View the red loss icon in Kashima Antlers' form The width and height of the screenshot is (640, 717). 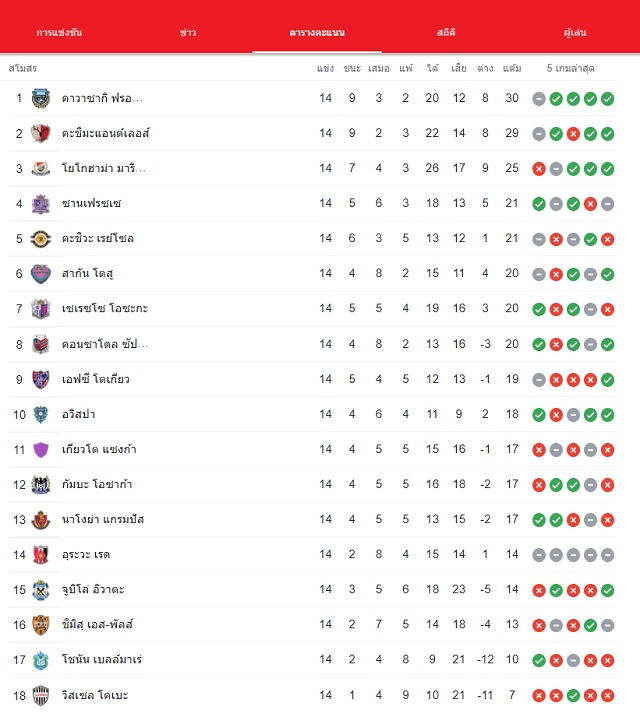(573, 134)
